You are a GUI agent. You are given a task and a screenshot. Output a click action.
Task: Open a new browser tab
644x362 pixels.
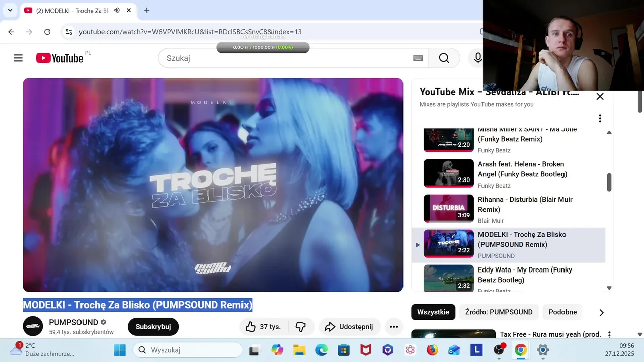[x=147, y=10]
